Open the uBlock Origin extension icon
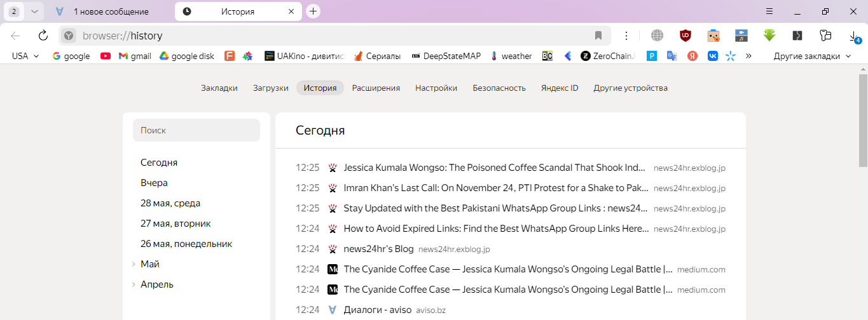Screen dimensions: 868x320 [x=685, y=36]
